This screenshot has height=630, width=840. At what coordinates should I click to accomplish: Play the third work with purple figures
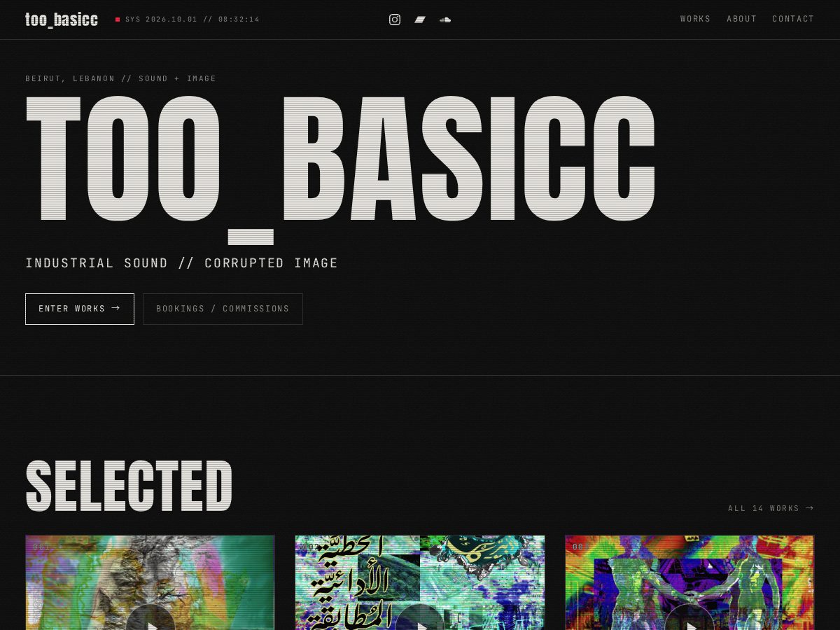(x=689, y=624)
